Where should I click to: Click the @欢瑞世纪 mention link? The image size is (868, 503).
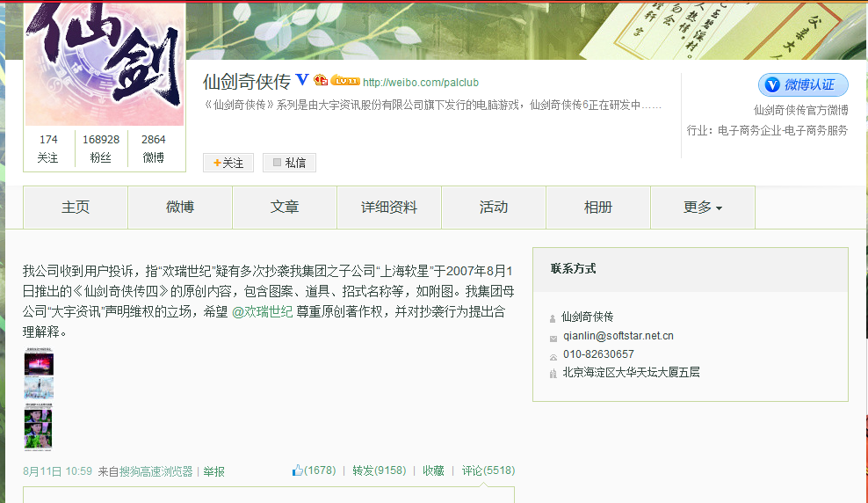263,312
